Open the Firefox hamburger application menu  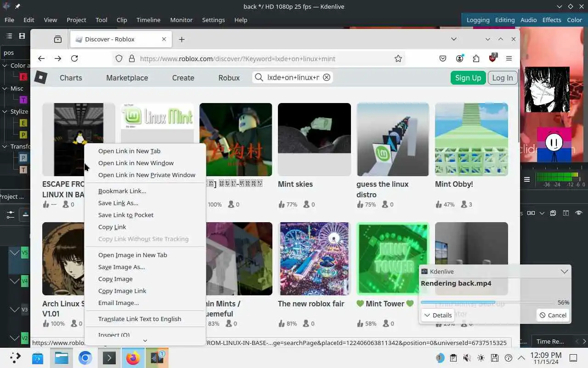click(509, 58)
